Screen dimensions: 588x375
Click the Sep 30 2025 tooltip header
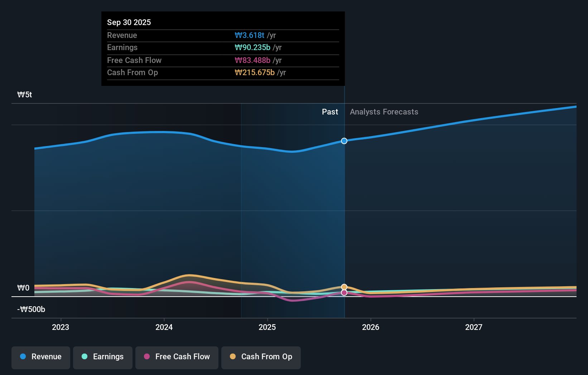(129, 22)
